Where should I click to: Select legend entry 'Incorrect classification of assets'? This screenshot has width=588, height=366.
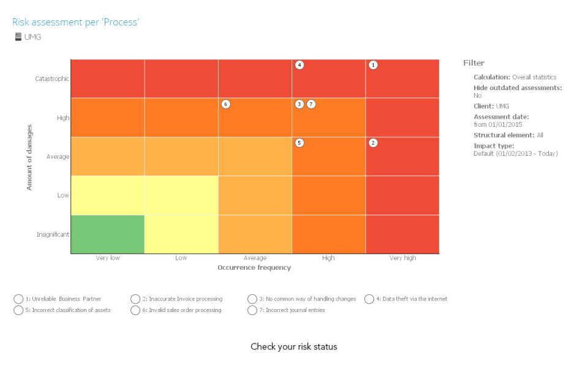point(68,310)
